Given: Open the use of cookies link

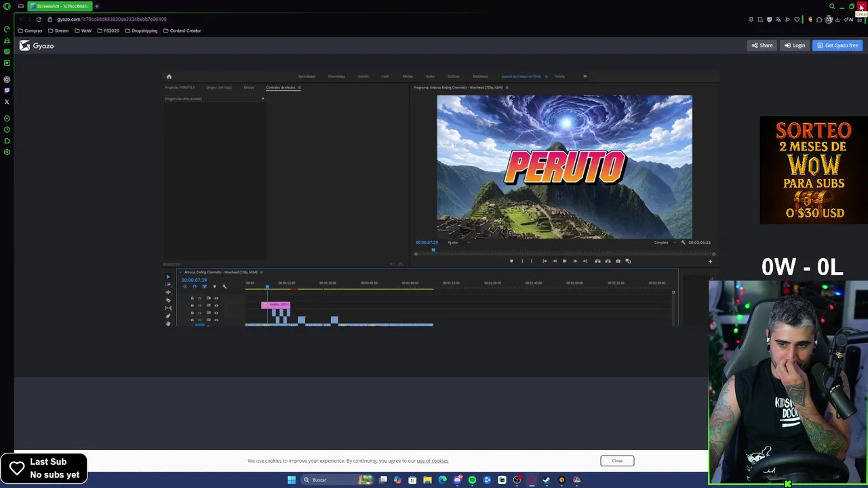Looking at the screenshot, I should [432, 461].
